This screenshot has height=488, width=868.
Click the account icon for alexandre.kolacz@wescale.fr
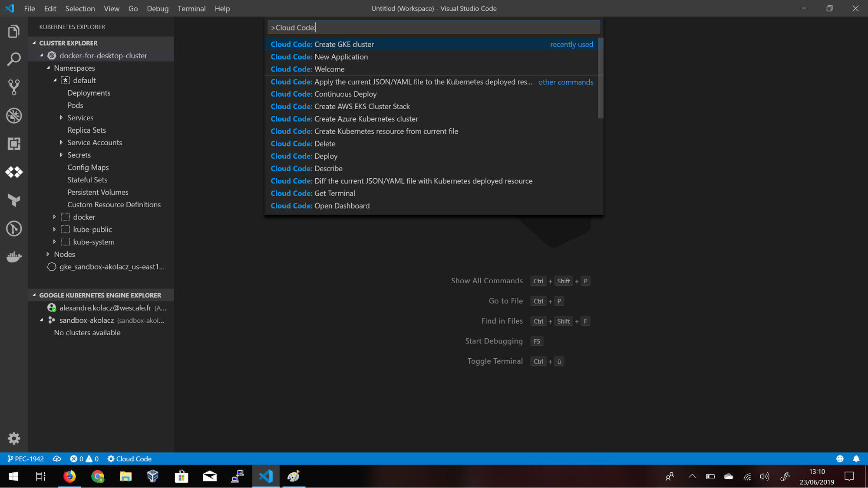pos(52,308)
